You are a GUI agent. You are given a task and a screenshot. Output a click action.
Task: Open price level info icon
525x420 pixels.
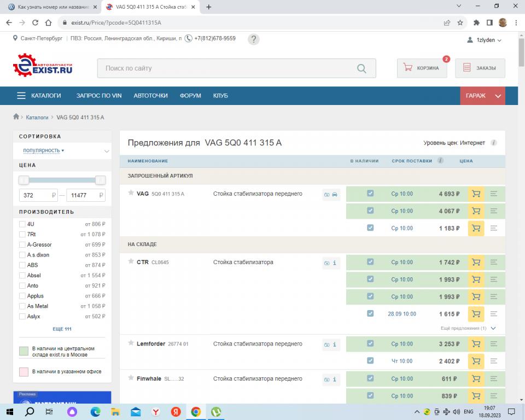(494, 143)
